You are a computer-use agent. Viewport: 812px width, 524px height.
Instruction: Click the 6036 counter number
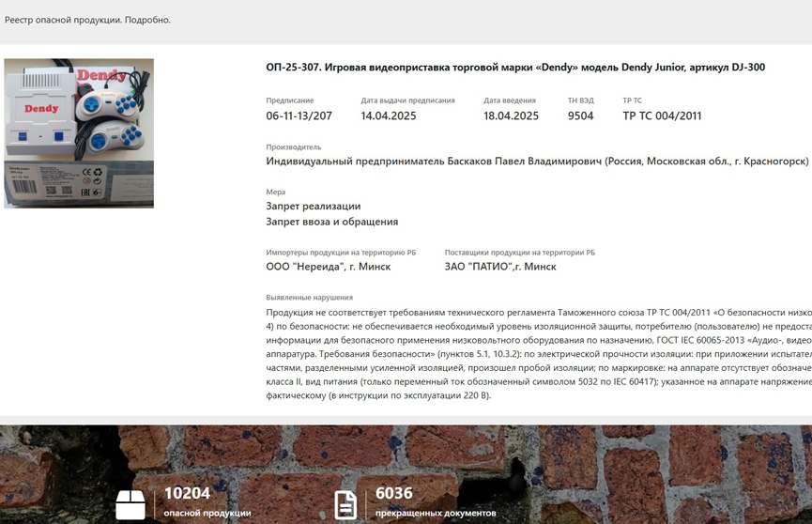394,493
